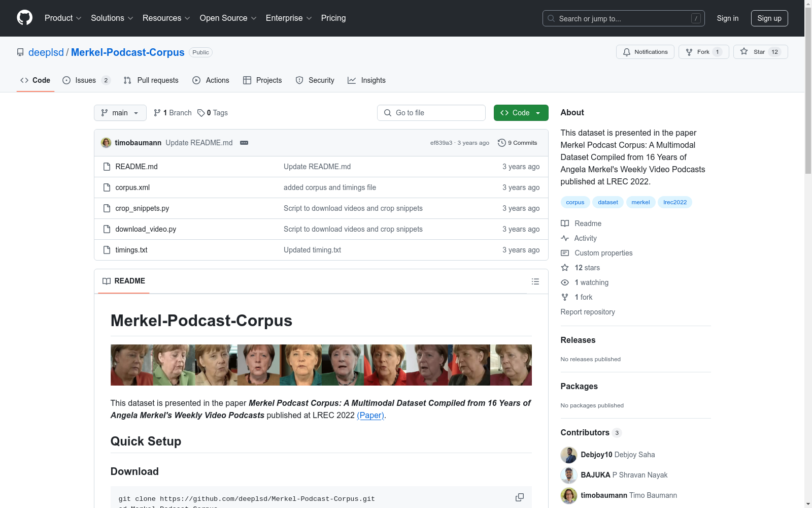The height and width of the screenshot is (508, 812).
Task: Click the corpus.xml file icon
Action: 107,187
